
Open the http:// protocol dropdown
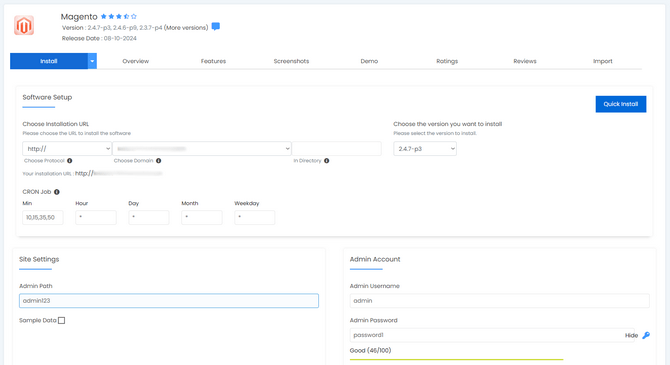click(x=67, y=149)
